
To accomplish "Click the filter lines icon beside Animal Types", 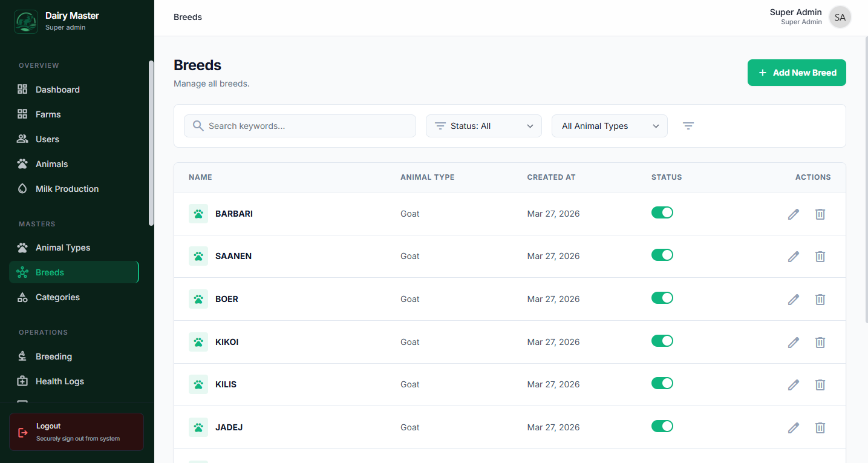I will pos(688,126).
